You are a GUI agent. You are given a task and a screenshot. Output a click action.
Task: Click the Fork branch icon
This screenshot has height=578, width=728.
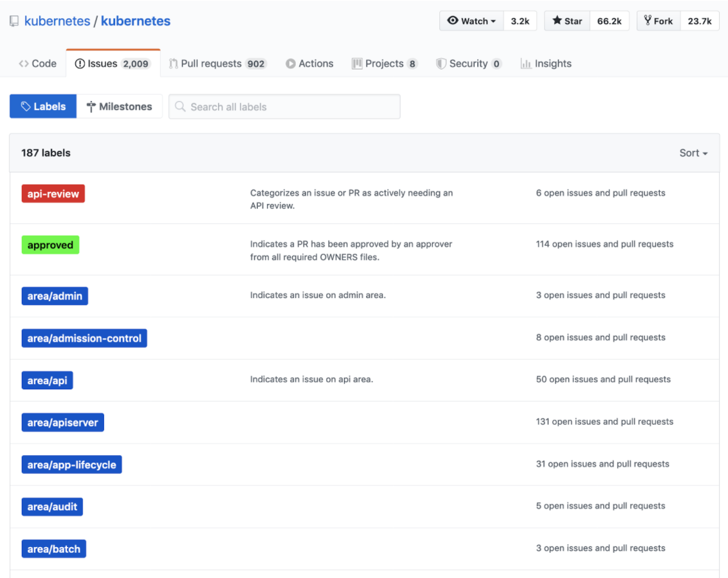tap(648, 20)
